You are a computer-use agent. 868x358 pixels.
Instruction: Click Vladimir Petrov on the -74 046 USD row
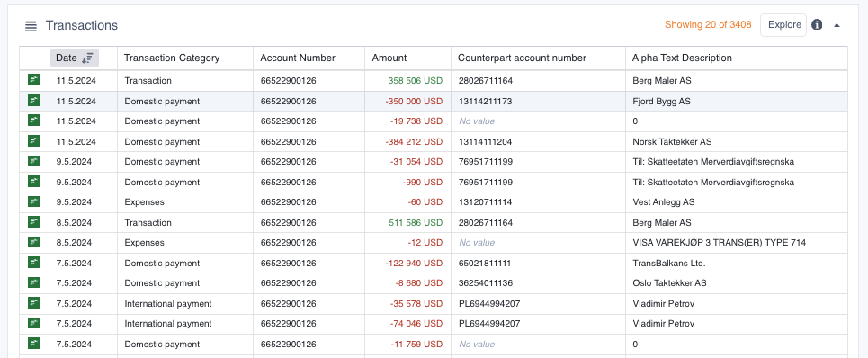(x=663, y=324)
